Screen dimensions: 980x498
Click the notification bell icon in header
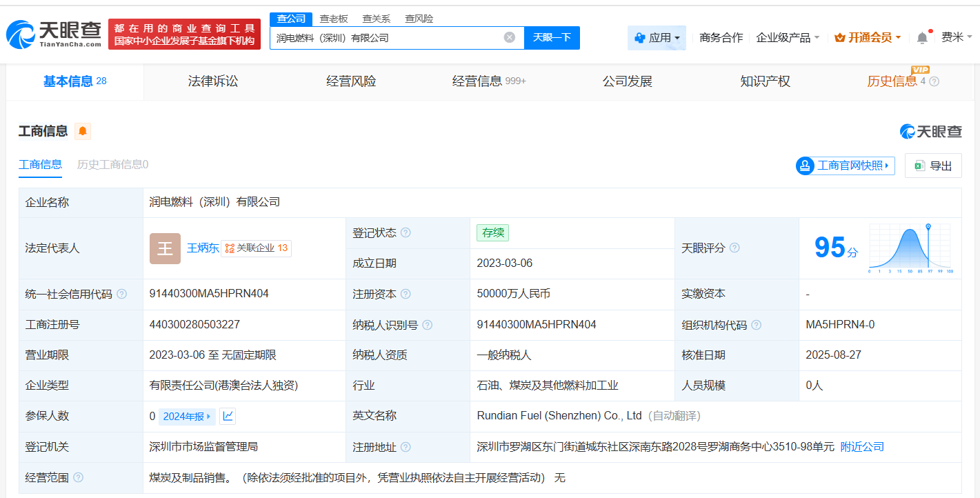(922, 38)
